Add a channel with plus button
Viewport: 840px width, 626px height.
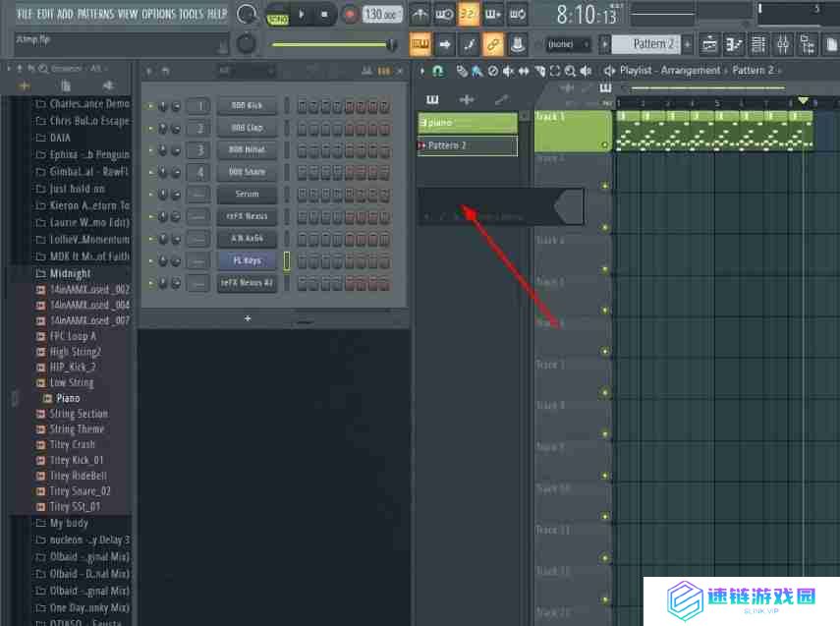point(248,318)
